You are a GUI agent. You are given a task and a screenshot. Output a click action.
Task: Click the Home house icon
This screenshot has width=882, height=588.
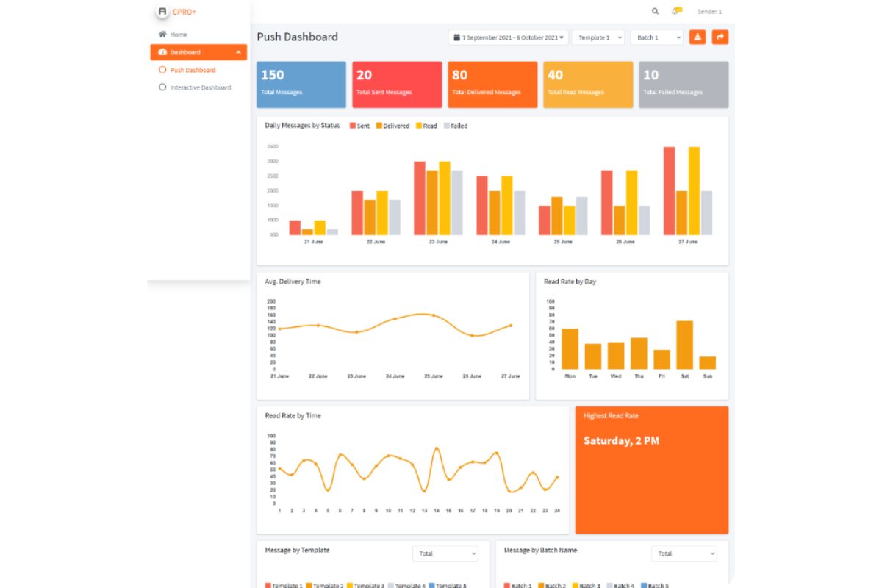(x=162, y=35)
